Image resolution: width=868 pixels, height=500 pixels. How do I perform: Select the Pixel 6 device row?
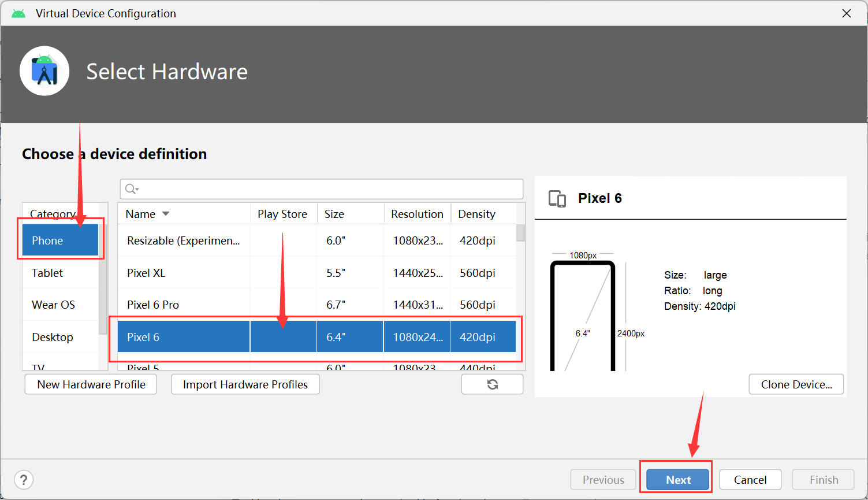(x=316, y=337)
